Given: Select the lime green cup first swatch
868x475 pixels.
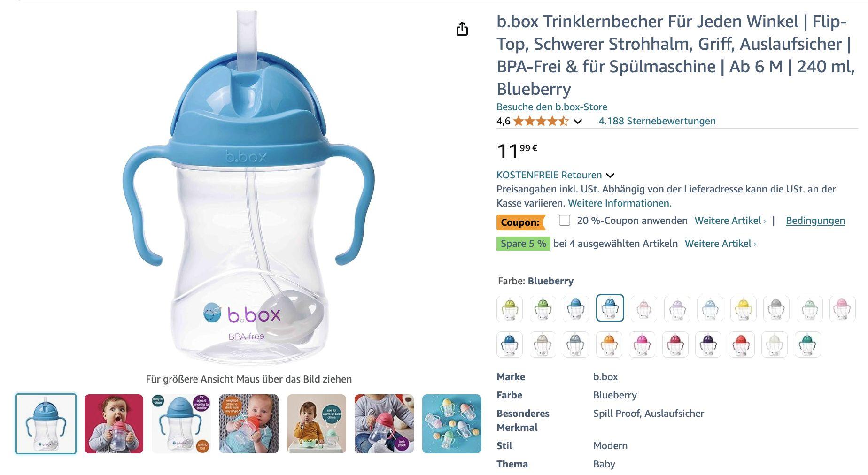Looking at the screenshot, I should pyautogui.click(x=510, y=308).
